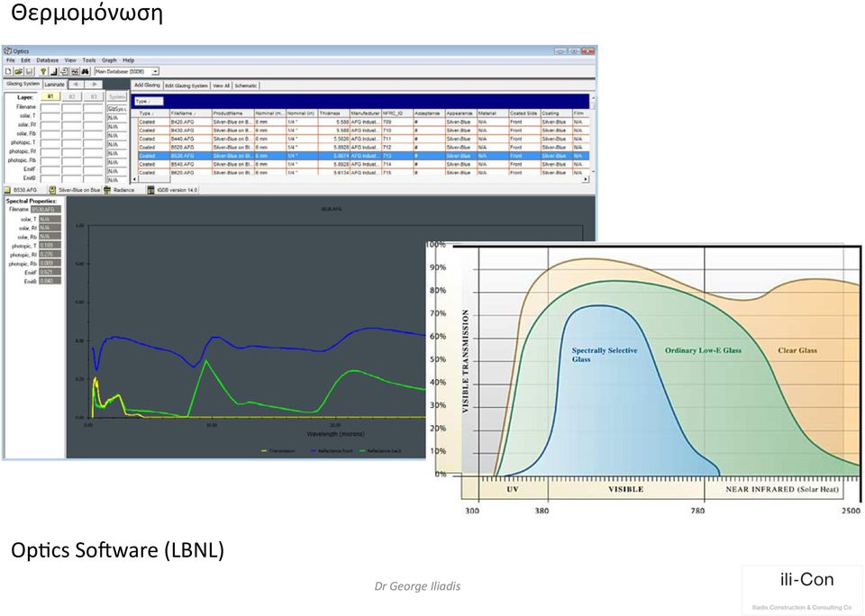Click the table vertical scrollbar up arrow
Viewport: 865px width, 616px height.
point(593,98)
